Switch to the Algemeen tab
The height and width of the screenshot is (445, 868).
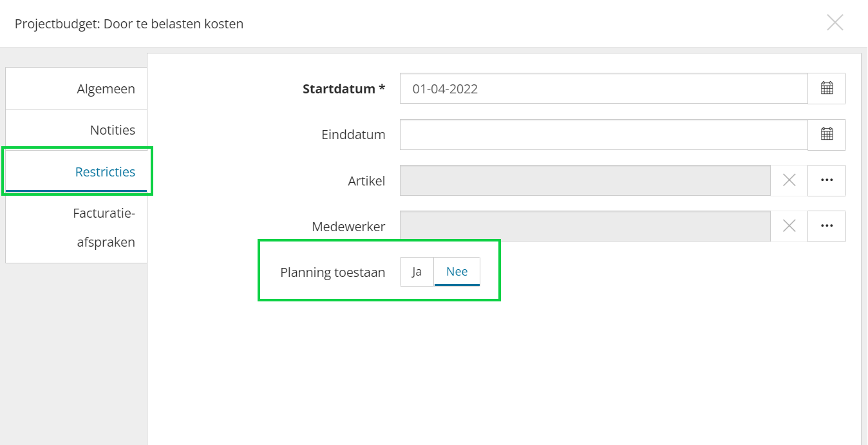click(x=106, y=89)
